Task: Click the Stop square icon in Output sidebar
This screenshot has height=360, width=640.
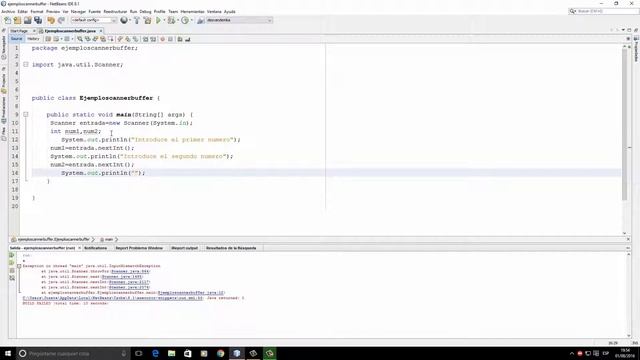Action: (x=12, y=270)
